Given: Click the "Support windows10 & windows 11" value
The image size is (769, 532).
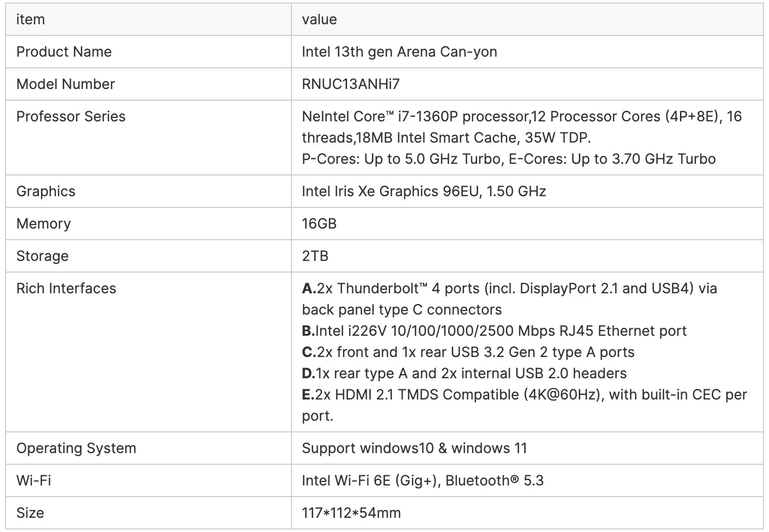Looking at the screenshot, I should (x=414, y=449).
